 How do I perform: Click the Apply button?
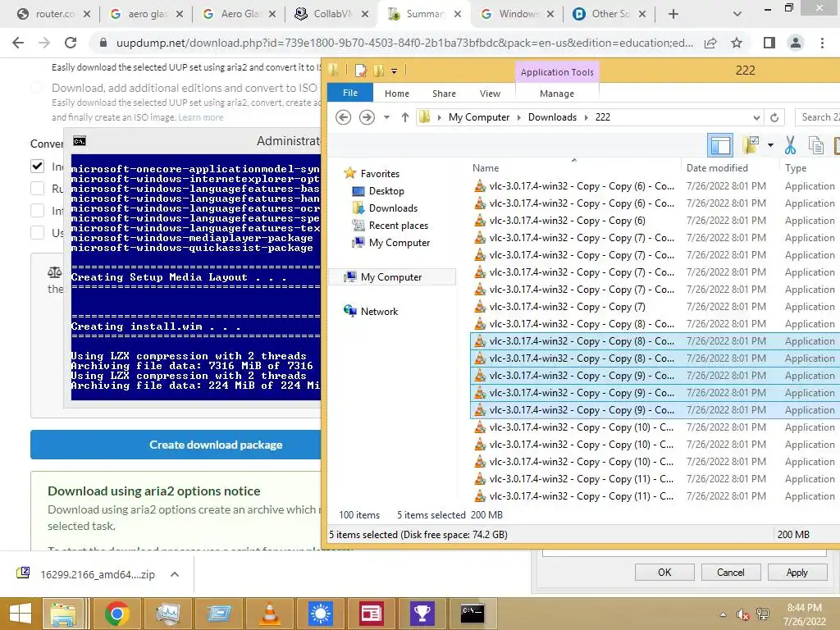(797, 572)
